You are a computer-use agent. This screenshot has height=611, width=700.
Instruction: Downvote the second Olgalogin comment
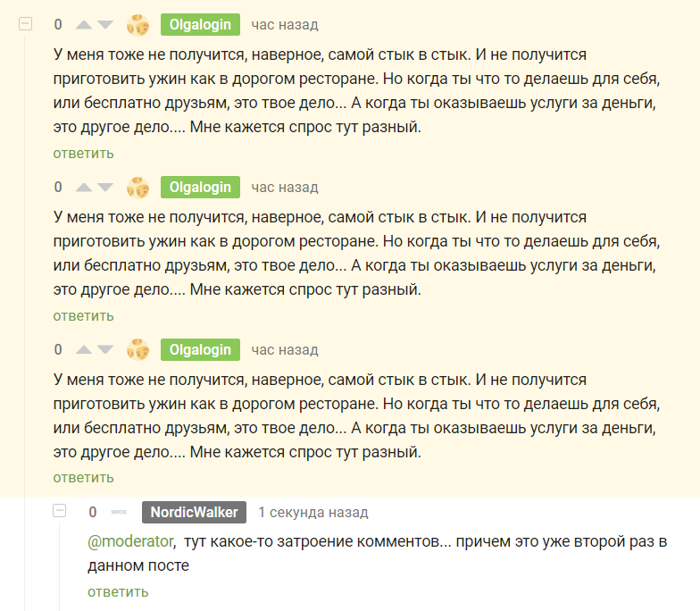pyautogui.click(x=105, y=188)
